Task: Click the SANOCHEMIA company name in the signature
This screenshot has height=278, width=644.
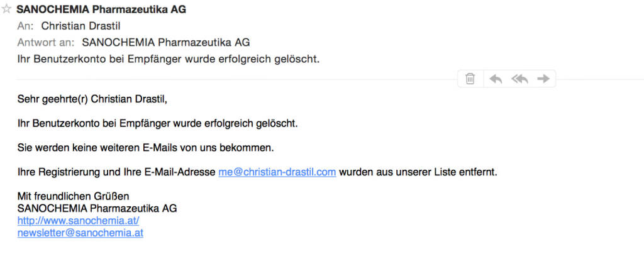Action: tap(97, 208)
